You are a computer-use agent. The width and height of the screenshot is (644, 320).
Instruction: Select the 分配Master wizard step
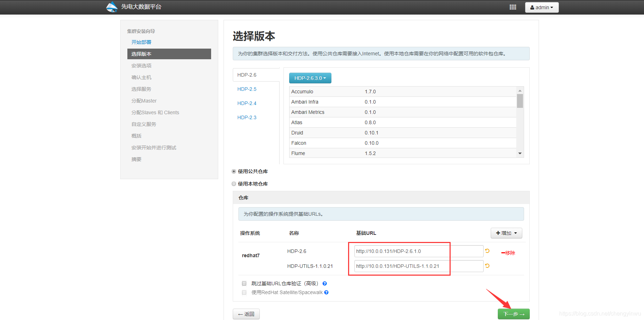[144, 101]
